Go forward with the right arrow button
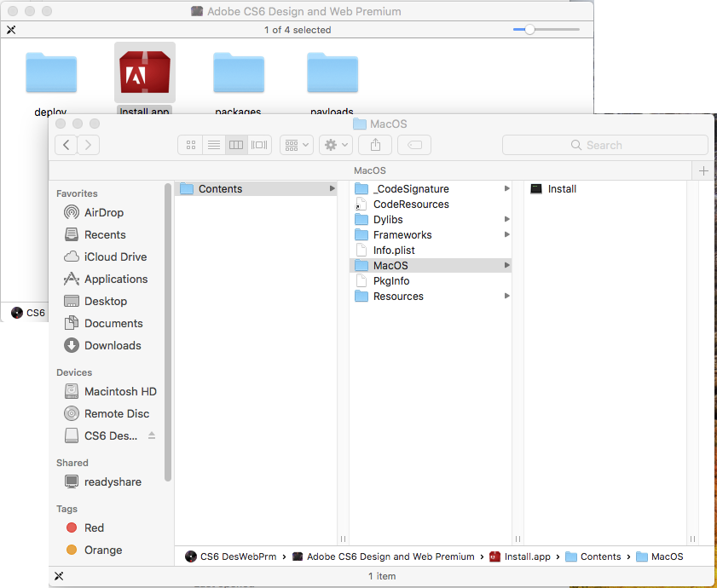The width and height of the screenshot is (717, 588). point(89,145)
